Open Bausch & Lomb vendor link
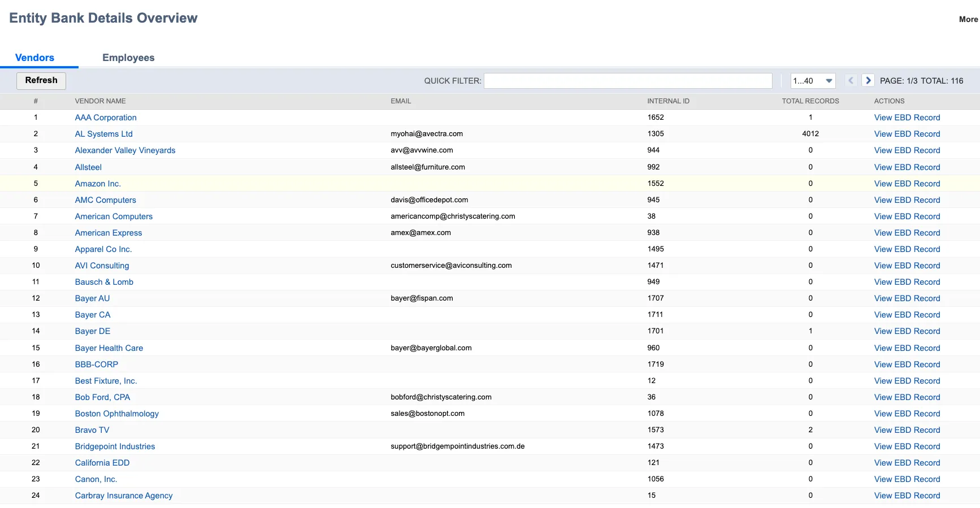Screen dimensions: 980x508 [x=104, y=282]
